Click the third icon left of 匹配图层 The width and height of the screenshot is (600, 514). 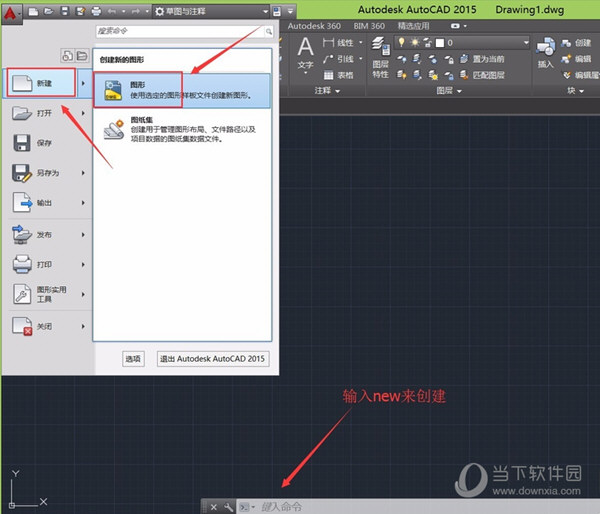433,75
